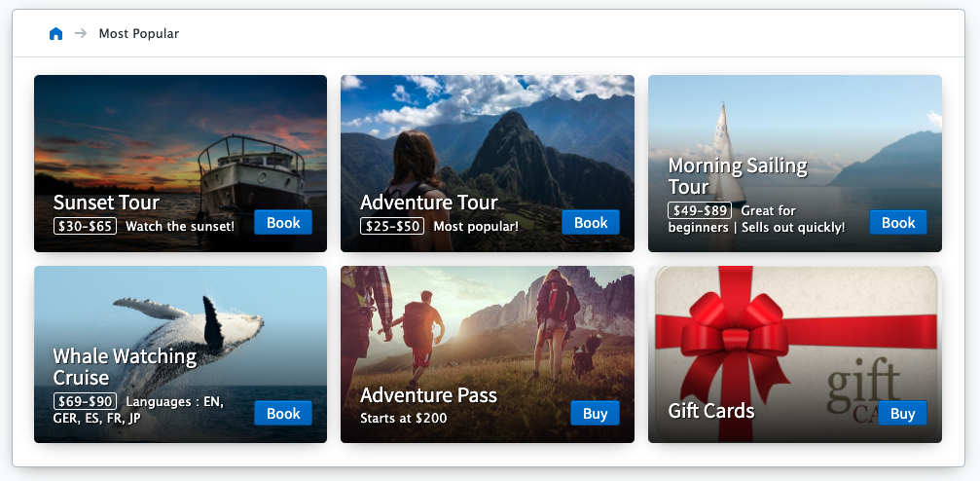Click the Home icon in the breadcrumb
Image resolution: width=980 pixels, height=481 pixels.
click(55, 34)
